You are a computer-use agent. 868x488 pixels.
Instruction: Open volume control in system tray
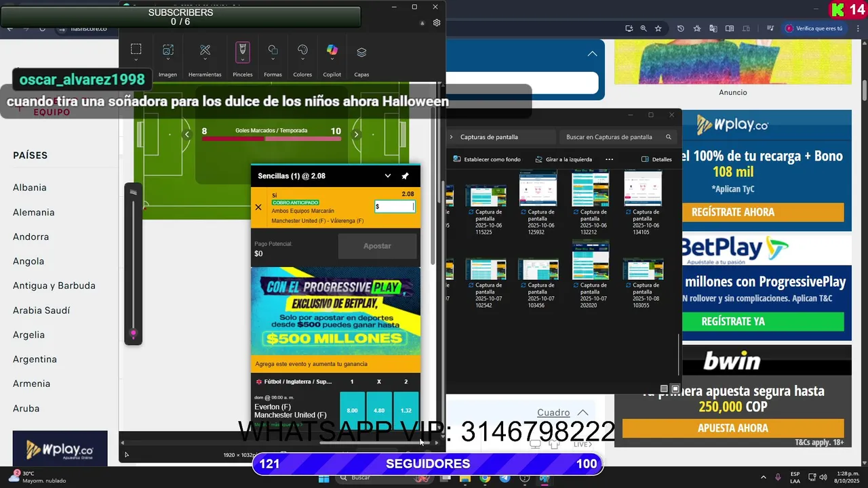[x=823, y=477]
